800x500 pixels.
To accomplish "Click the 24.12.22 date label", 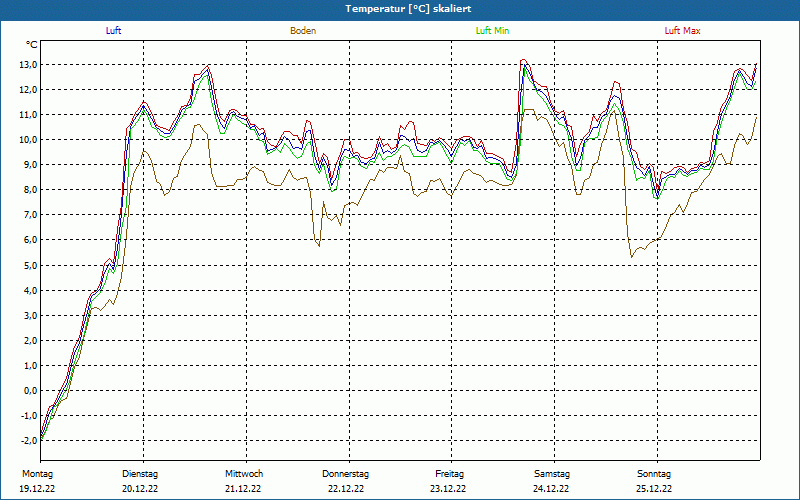I will coord(551,489).
